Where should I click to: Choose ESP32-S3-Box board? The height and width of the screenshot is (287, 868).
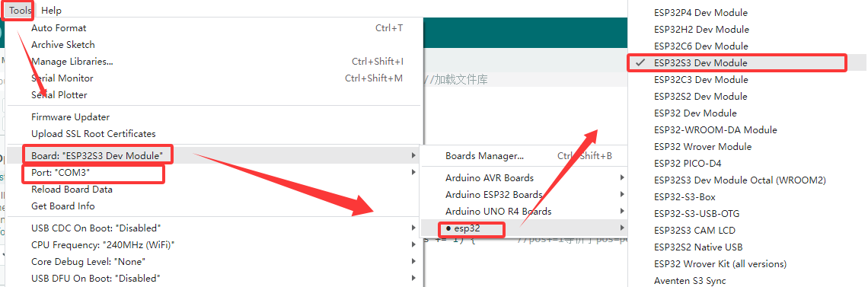[x=748, y=197]
